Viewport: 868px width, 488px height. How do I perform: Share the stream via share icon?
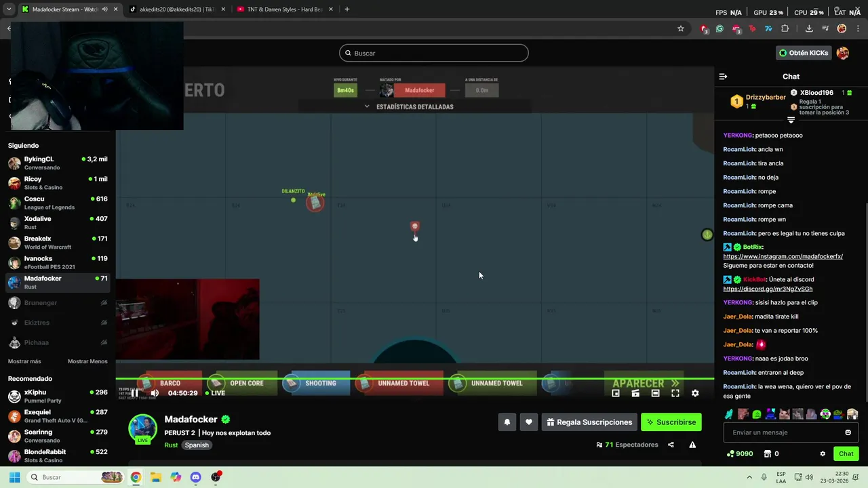tap(671, 445)
